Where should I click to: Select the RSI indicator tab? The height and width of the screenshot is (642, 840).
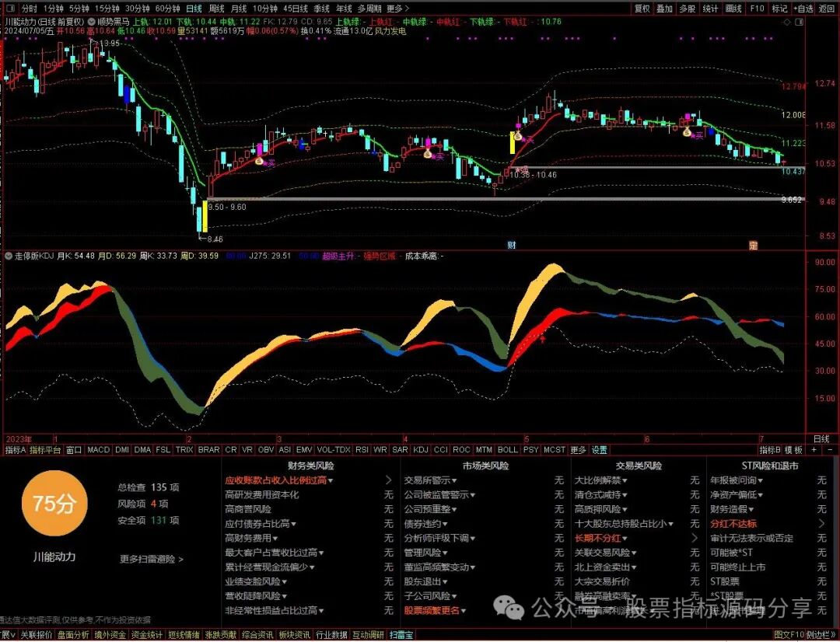click(x=362, y=450)
